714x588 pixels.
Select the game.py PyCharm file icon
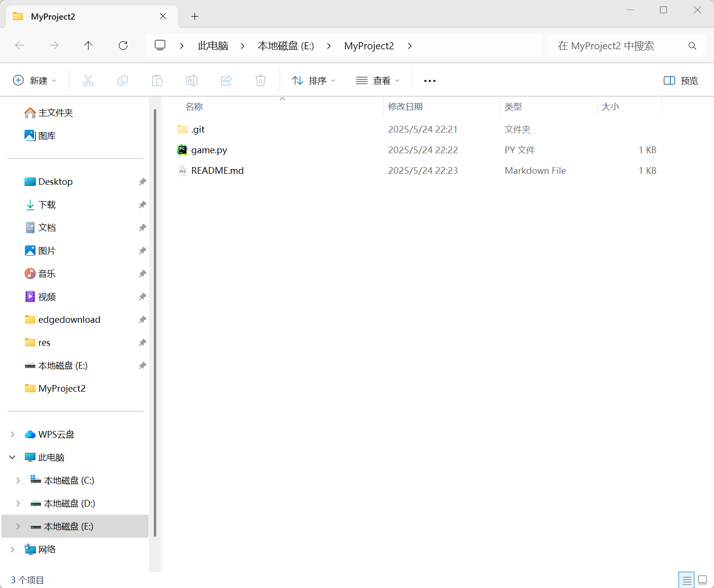[x=183, y=150]
